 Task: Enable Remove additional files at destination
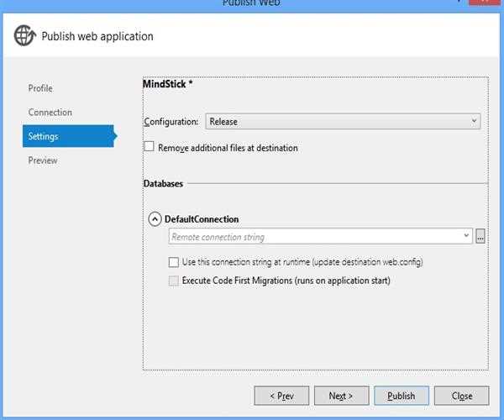[x=150, y=147]
